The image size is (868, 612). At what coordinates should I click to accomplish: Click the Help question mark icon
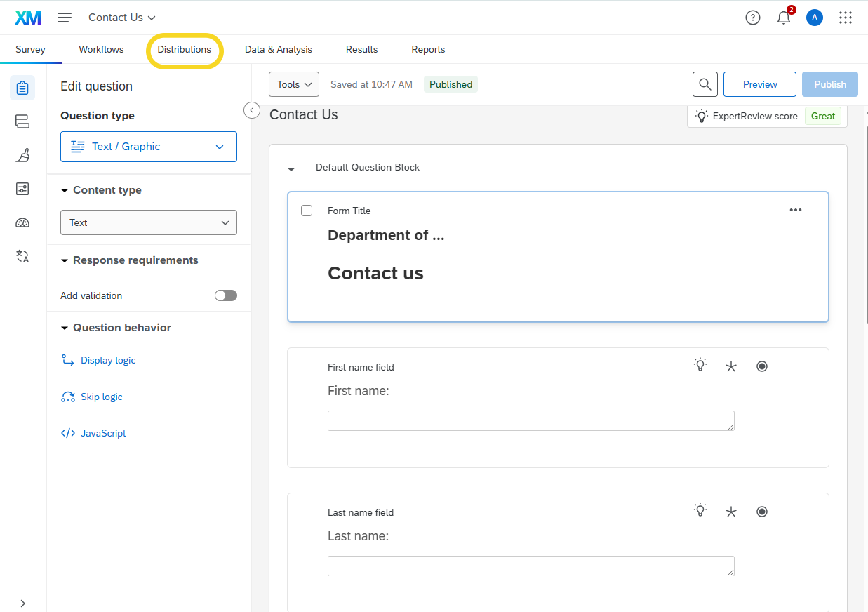tap(753, 18)
